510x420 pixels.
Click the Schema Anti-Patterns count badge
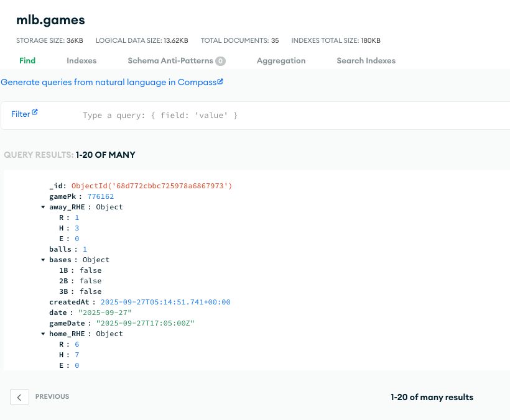[x=220, y=61]
